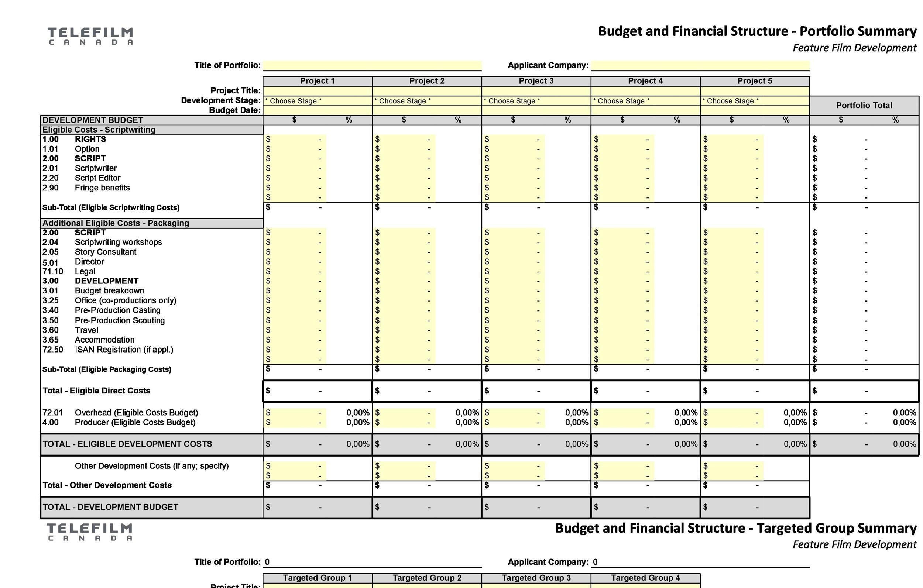Open the Development Stage dropdown for Project 4
This screenshot has width=923, height=588.
[643, 100]
